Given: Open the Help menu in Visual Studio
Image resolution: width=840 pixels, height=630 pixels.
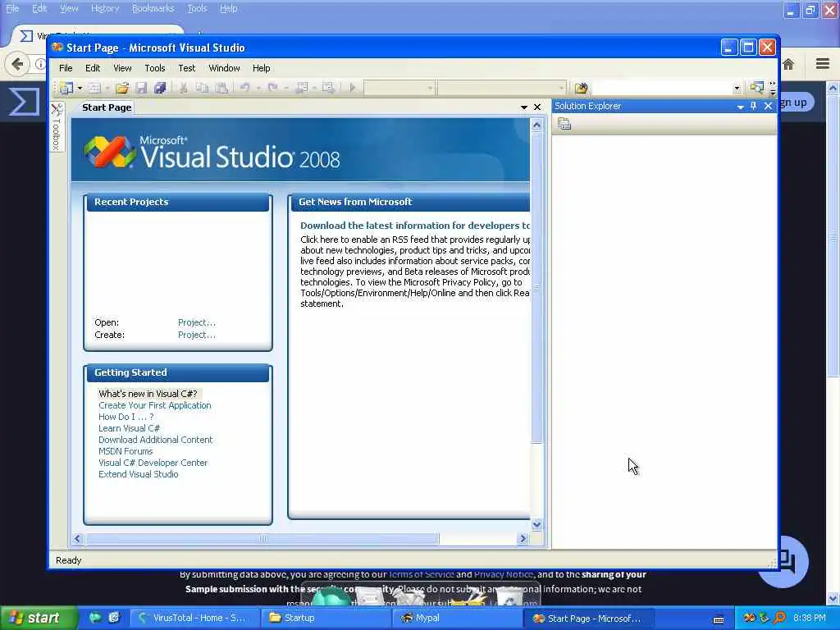Looking at the screenshot, I should pos(261,68).
